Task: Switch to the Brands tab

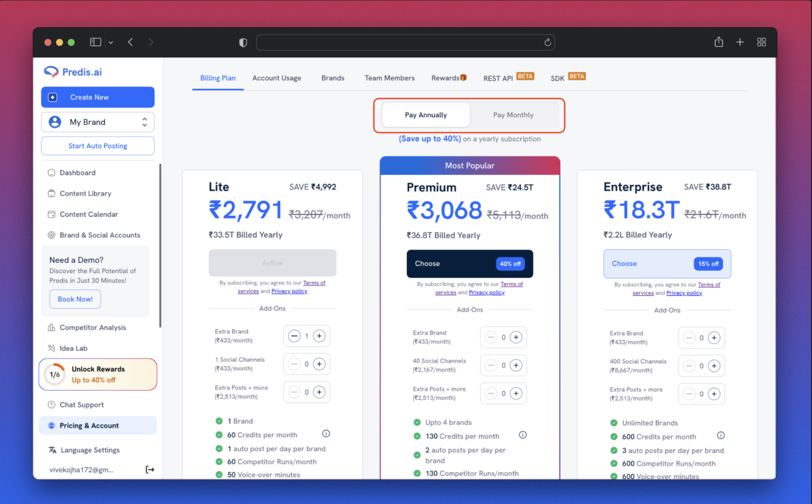Action: (333, 78)
